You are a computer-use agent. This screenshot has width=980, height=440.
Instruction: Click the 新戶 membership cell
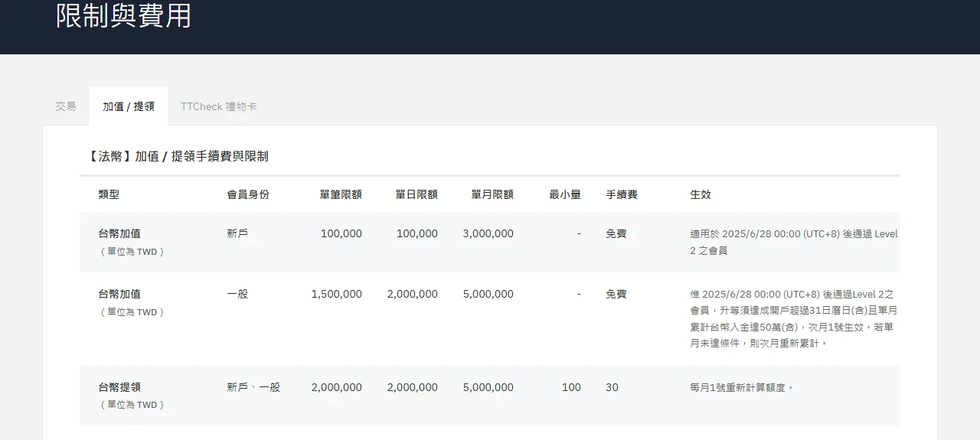237,233
